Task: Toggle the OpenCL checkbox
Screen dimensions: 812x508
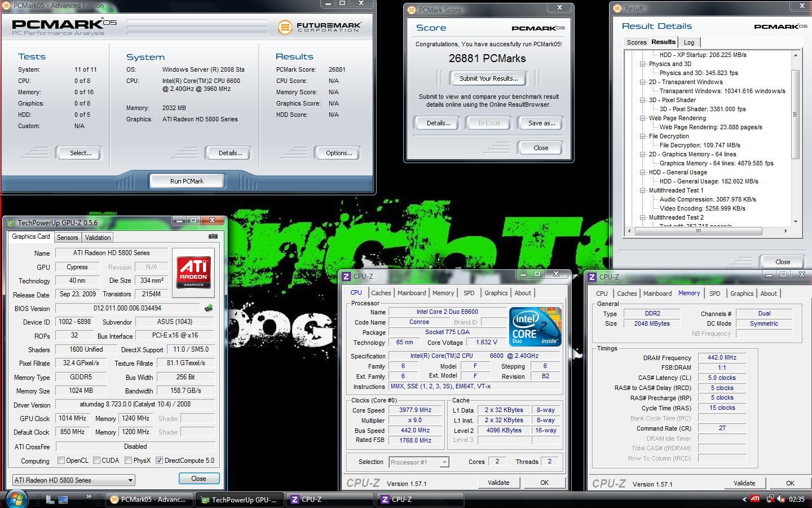Action: pyautogui.click(x=61, y=461)
